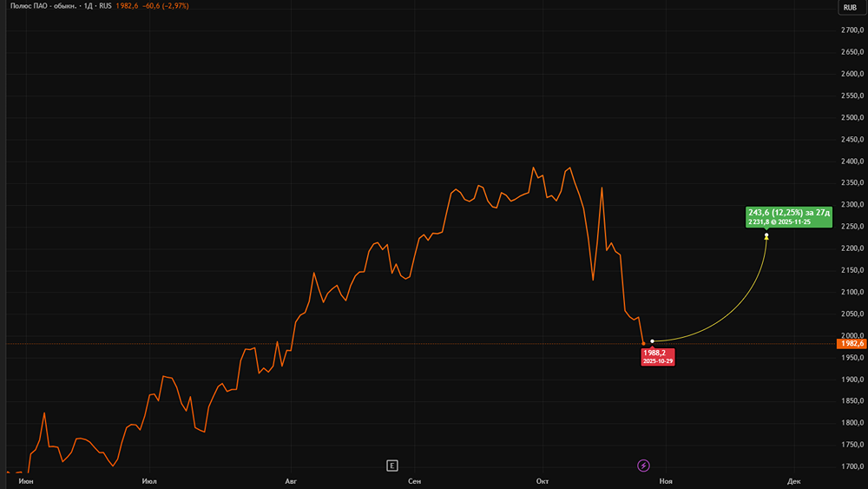Click the earnings 'E' event marker

[x=392, y=466]
